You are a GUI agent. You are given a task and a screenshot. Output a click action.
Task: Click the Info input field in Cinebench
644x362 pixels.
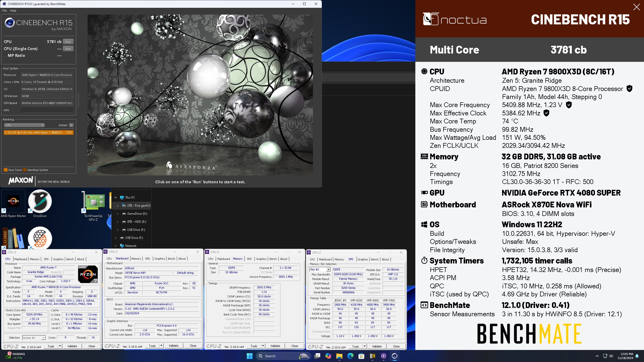click(x=47, y=110)
